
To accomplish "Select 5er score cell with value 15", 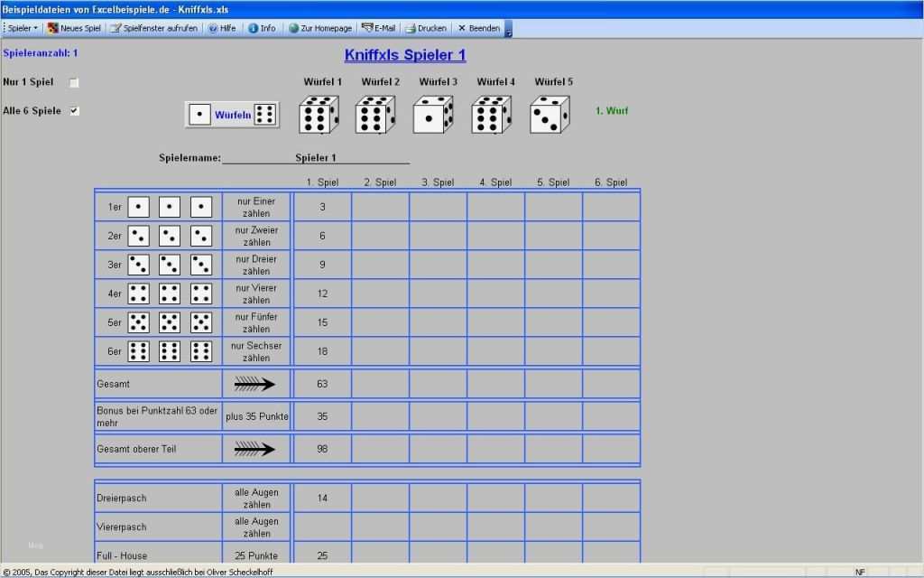I will (322, 322).
